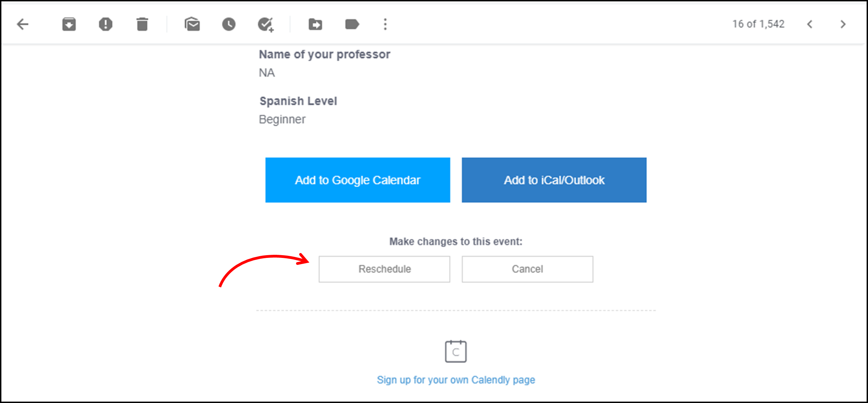Click the Cancel event button
The width and height of the screenshot is (868, 403).
pyautogui.click(x=527, y=269)
